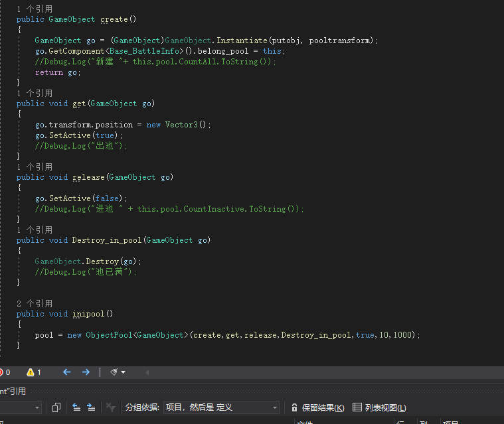The height and width of the screenshot is (424, 504).
Task: Click the '1 个引用' CodeLens above create()
Action: [x=35, y=9]
